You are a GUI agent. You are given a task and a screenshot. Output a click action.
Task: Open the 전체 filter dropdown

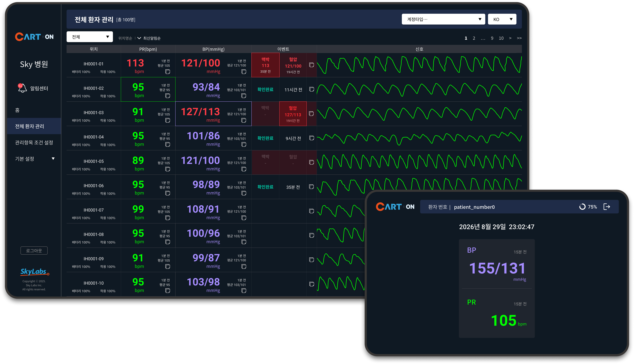point(90,37)
